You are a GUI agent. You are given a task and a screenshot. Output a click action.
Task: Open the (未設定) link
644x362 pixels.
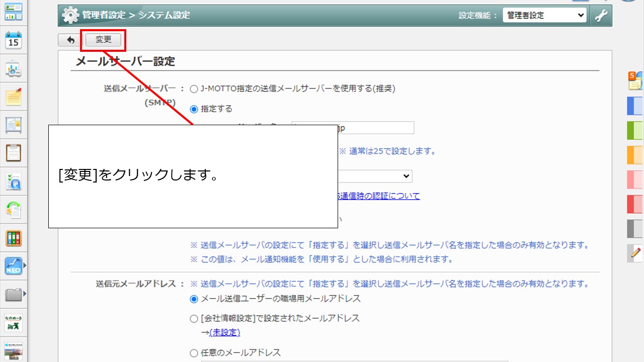[224, 332]
